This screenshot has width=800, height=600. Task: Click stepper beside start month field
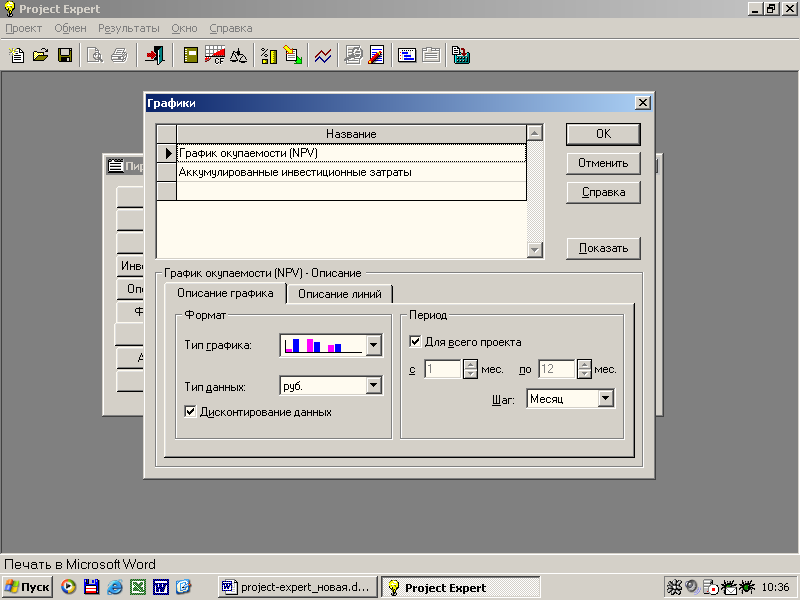click(470, 369)
